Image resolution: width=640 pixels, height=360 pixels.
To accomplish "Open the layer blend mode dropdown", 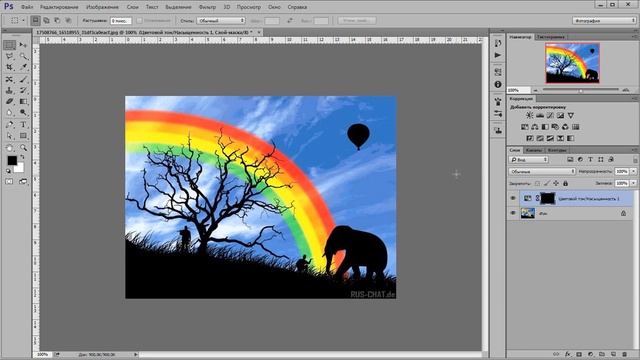I will (x=542, y=171).
